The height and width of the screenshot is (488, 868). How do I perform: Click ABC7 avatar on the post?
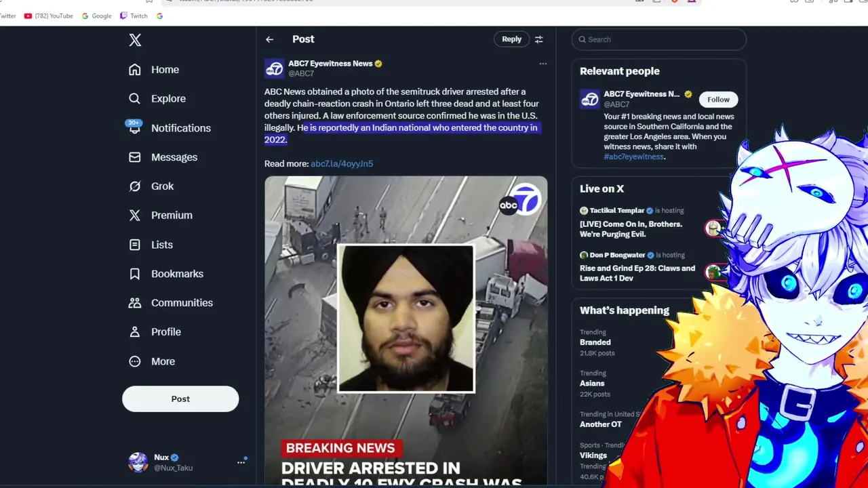tap(274, 68)
